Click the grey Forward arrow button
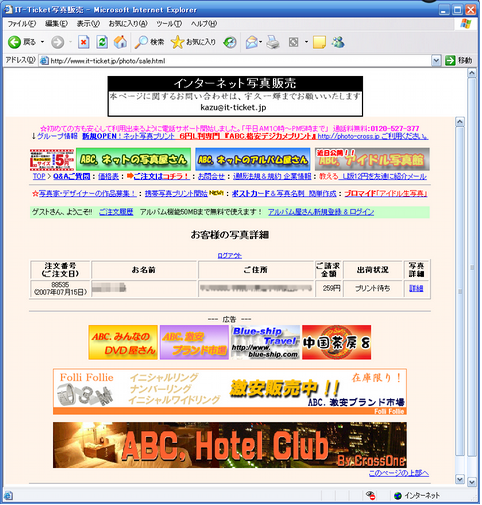The image size is (482, 505). click(57, 42)
